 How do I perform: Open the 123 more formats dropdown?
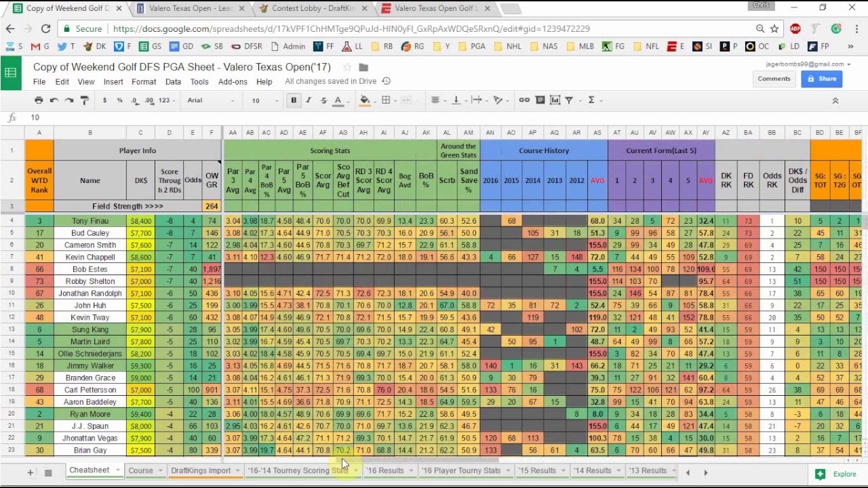pyautogui.click(x=166, y=100)
